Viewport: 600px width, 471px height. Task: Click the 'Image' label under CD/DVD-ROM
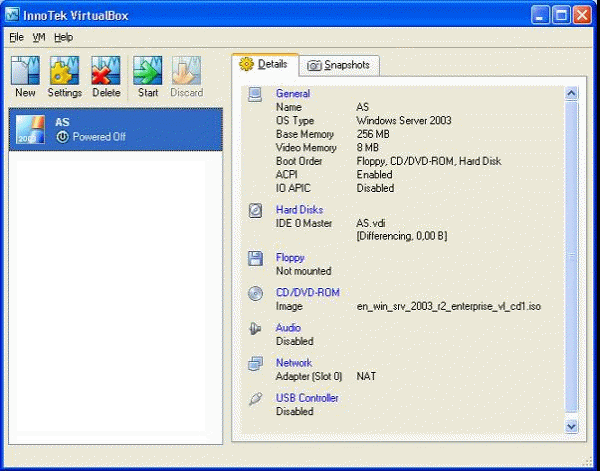289,306
